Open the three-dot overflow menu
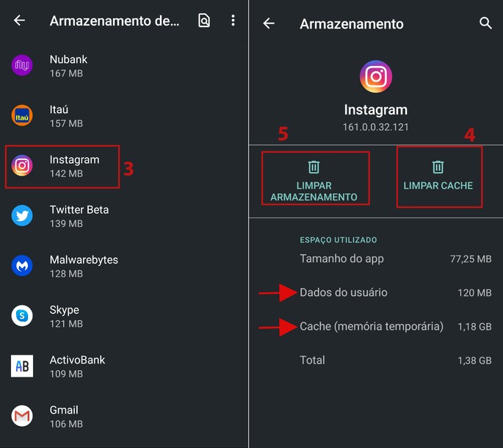 [233, 21]
